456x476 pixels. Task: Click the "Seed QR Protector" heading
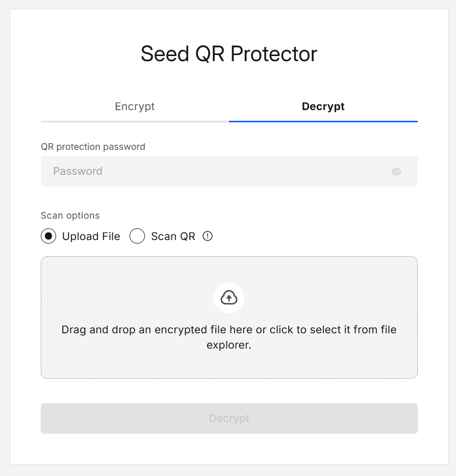229,54
